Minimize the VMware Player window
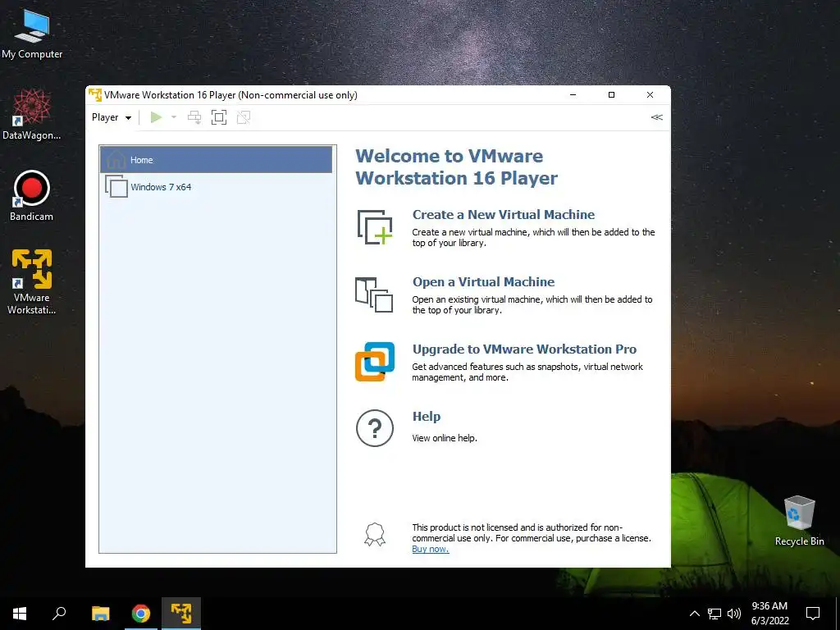 (573, 95)
